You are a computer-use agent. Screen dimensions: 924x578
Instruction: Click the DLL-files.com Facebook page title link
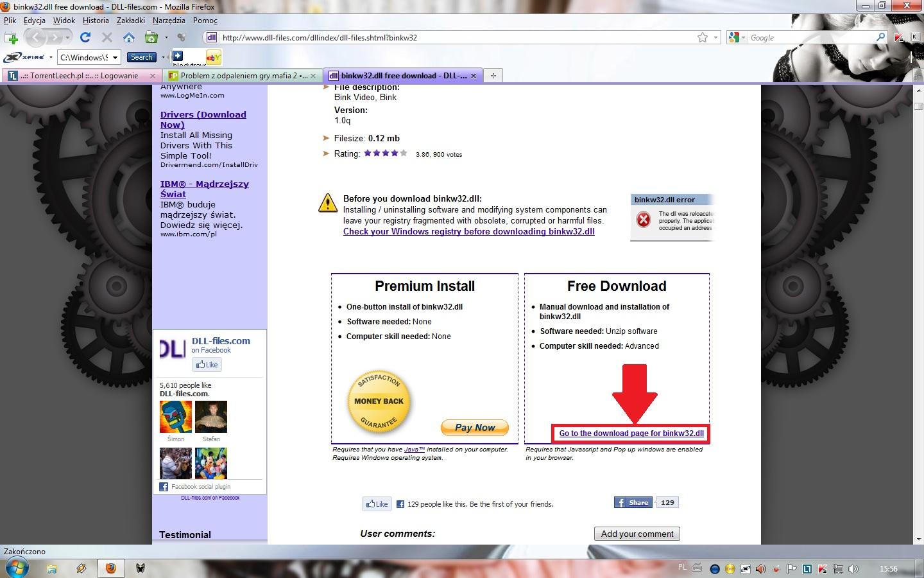tap(221, 341)
